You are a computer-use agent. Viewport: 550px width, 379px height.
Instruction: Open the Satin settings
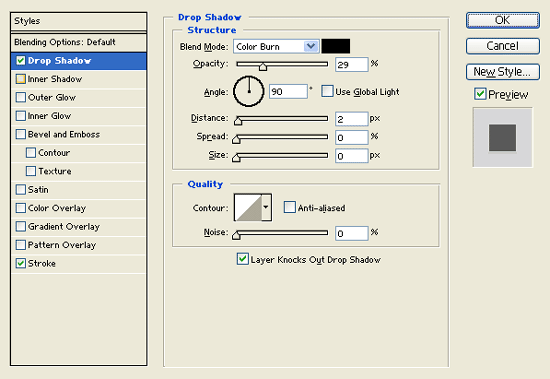point(79,190)
